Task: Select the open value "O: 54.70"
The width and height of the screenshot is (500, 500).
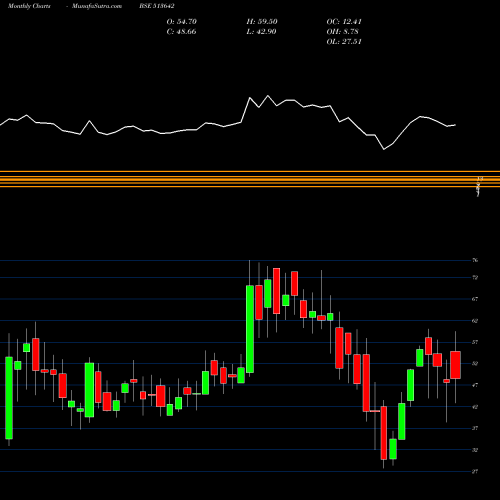Action: point(182,22)
